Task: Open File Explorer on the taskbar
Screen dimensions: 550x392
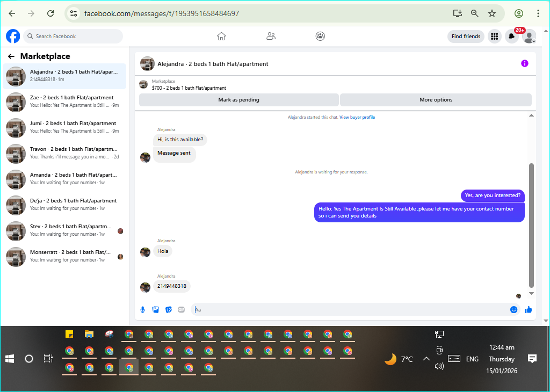Action: click(x=89, y=334)
